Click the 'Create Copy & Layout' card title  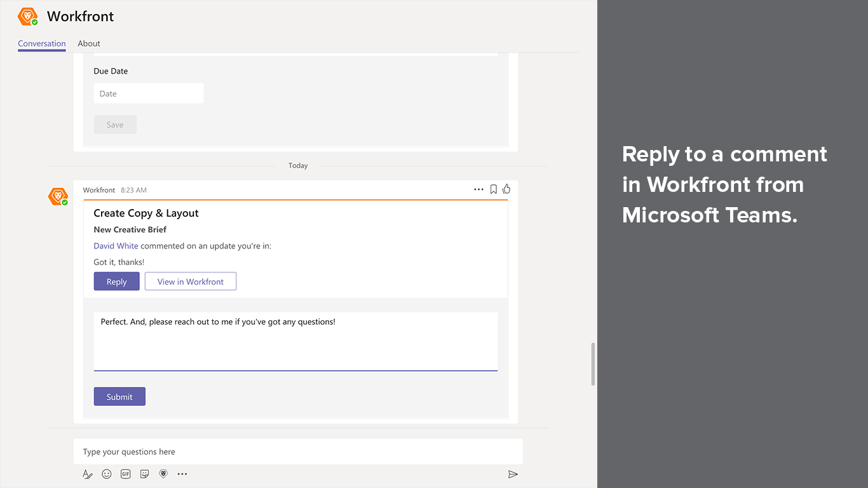click(146, 213)
